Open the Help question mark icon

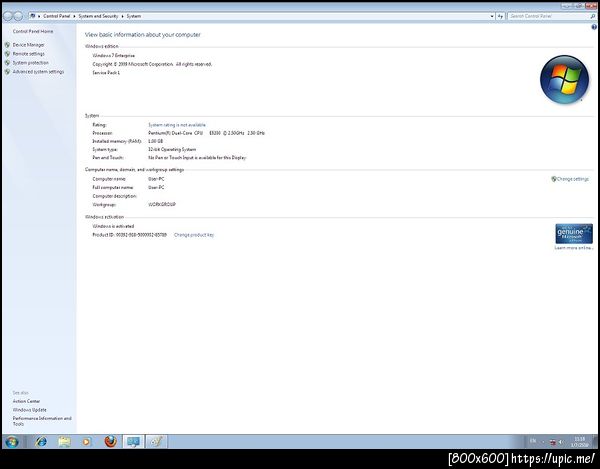594,27
